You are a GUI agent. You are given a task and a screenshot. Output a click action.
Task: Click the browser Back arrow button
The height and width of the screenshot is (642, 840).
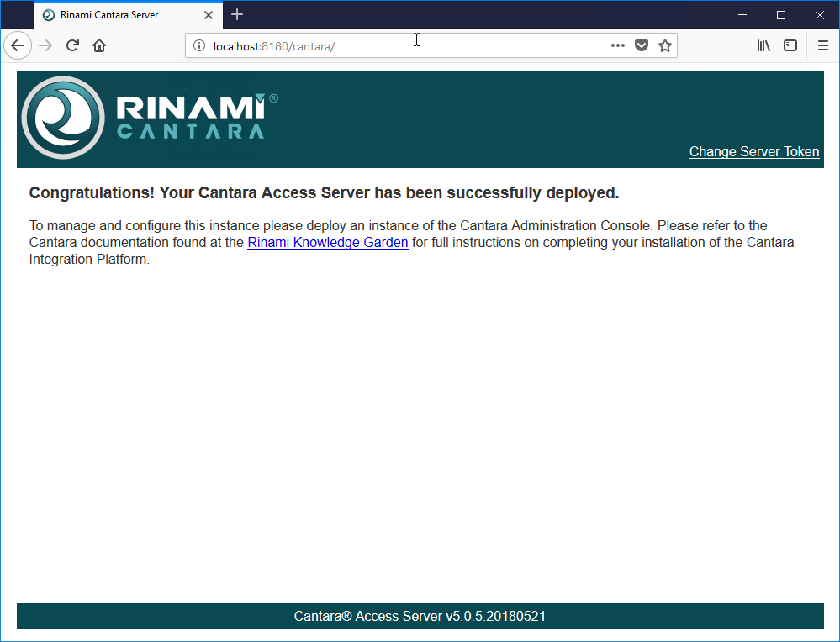(x=18, y=45)
